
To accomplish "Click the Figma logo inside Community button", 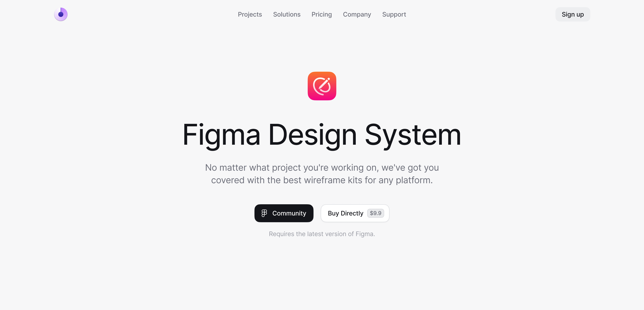I will (x=264, y=213).
